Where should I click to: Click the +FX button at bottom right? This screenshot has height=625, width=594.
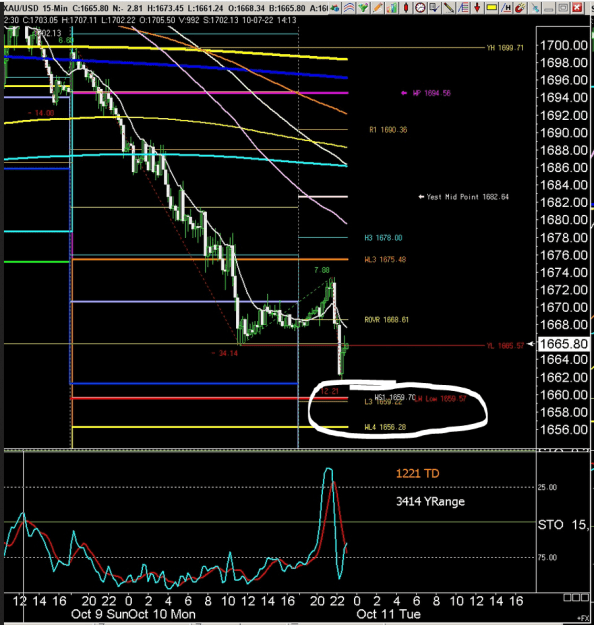coord(583,618)
